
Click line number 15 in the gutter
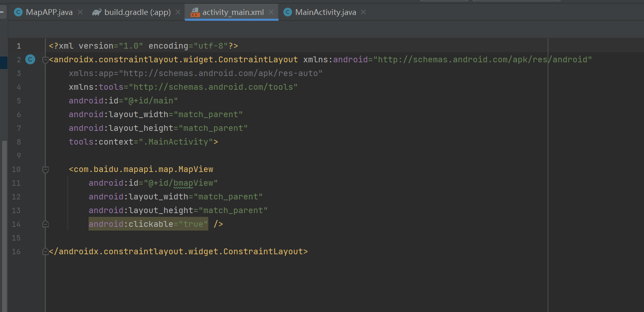pos(16,238)
